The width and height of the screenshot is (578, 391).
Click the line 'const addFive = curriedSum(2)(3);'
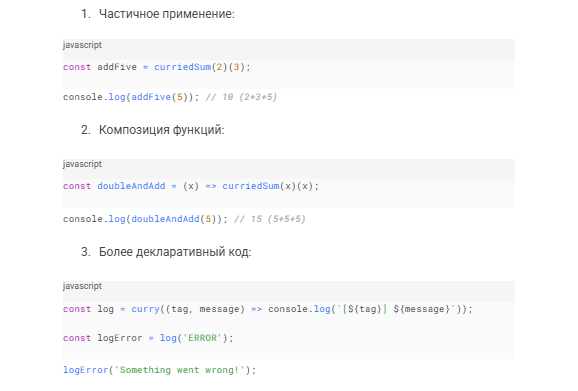[x=157, y=67]
